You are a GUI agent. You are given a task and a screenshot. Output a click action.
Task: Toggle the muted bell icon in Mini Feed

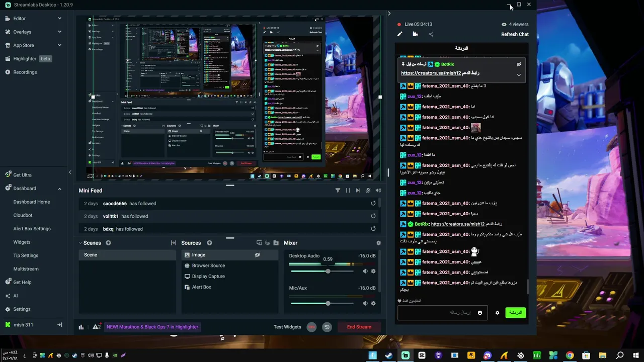[x=368, y=191]
